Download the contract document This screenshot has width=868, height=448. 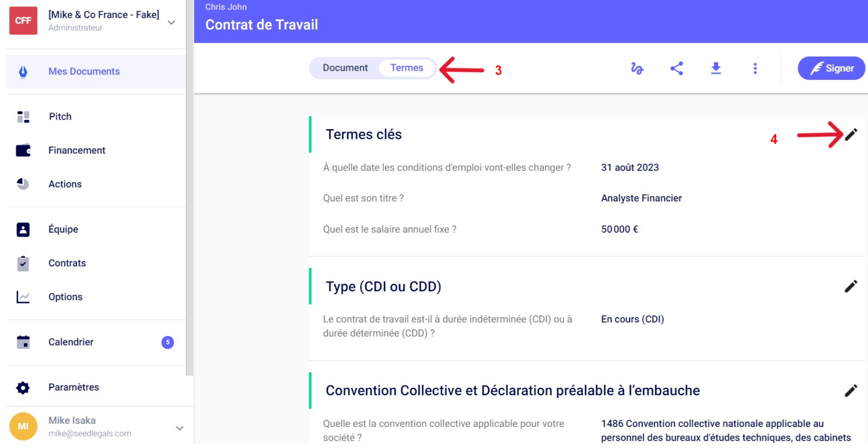coord(716,69)
